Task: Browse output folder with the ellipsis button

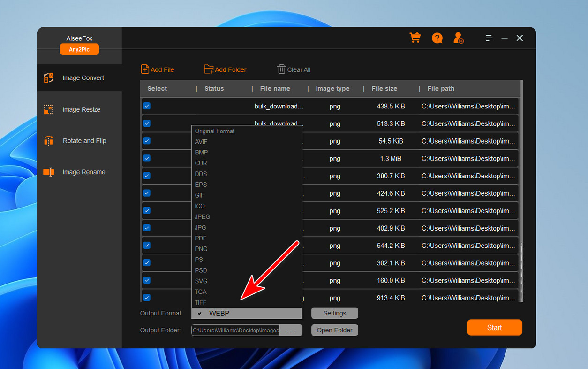Action: pyautogui.click(x=291, y=331)
